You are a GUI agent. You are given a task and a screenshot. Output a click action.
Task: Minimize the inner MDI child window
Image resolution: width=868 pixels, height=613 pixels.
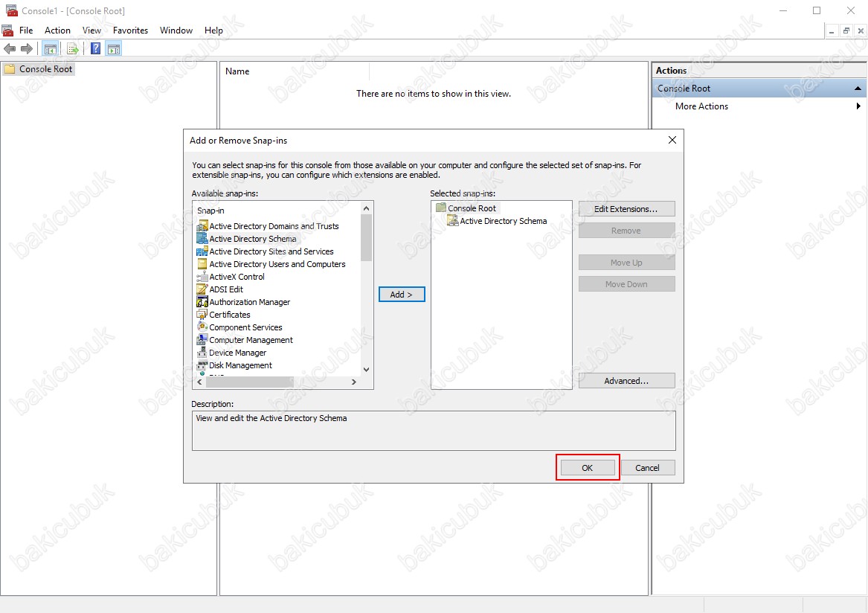(x=832, y=31)
